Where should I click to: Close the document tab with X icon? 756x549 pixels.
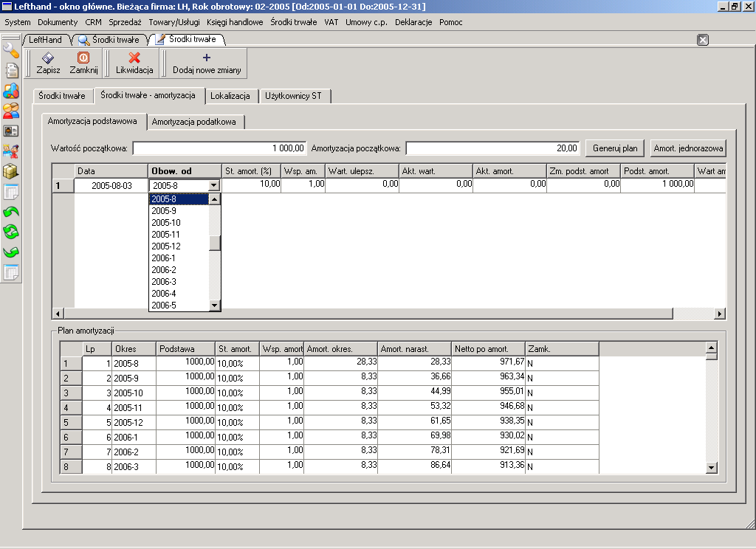(x=703, y=40)
